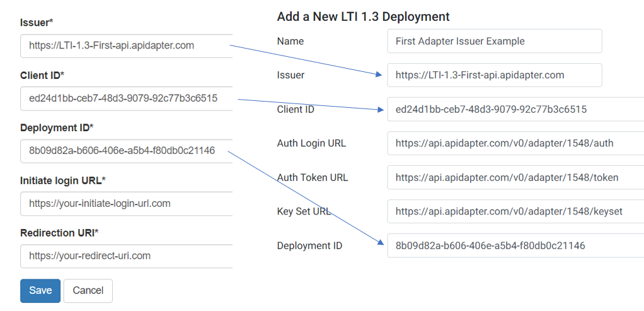644x311 pixels.
Task: Click the Auth Login URL label
Action: pos(311,143)
